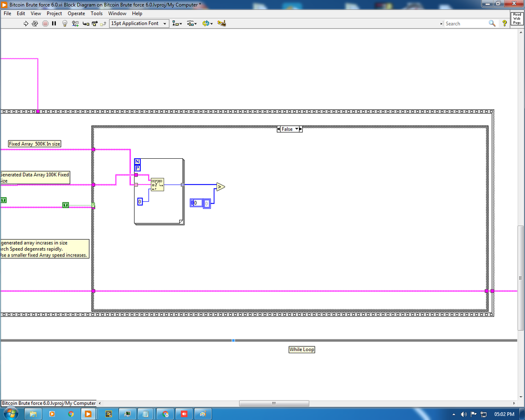This screenshot has height=420, width=525.
Task: Click the Search input field
Action: click(x=466, y=24)
